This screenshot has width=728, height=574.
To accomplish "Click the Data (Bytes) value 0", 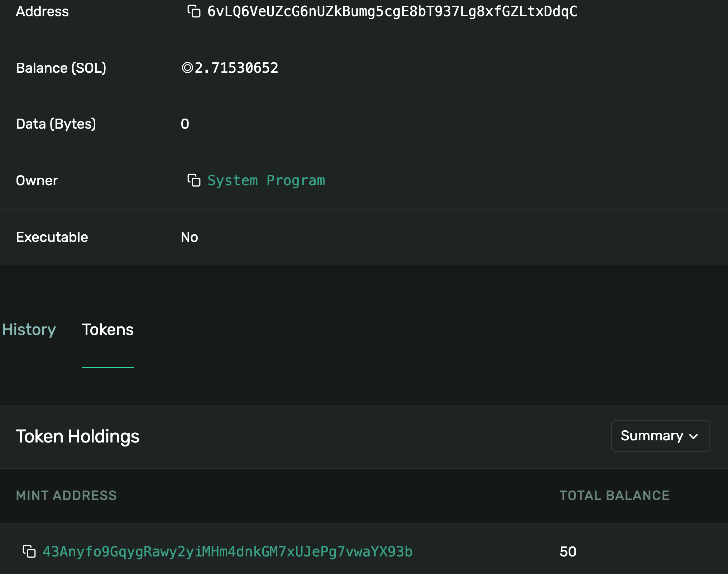I will (x=185, y=124).
